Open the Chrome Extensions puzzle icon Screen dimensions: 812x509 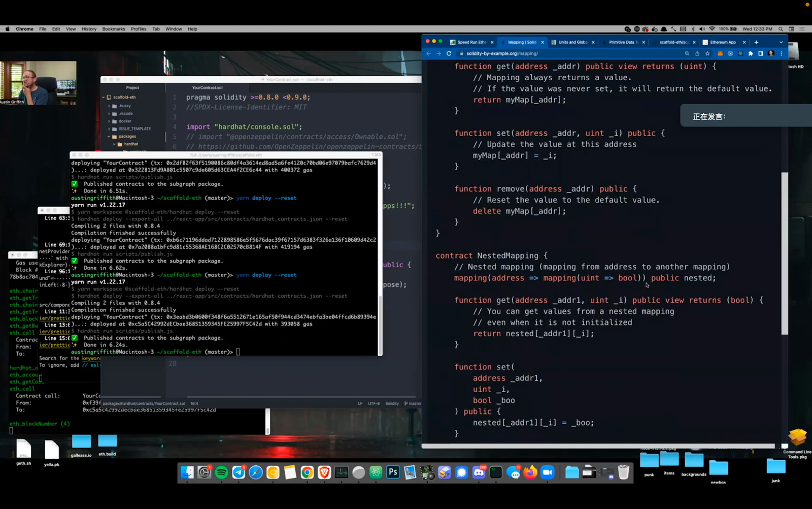tap(751, 53)
